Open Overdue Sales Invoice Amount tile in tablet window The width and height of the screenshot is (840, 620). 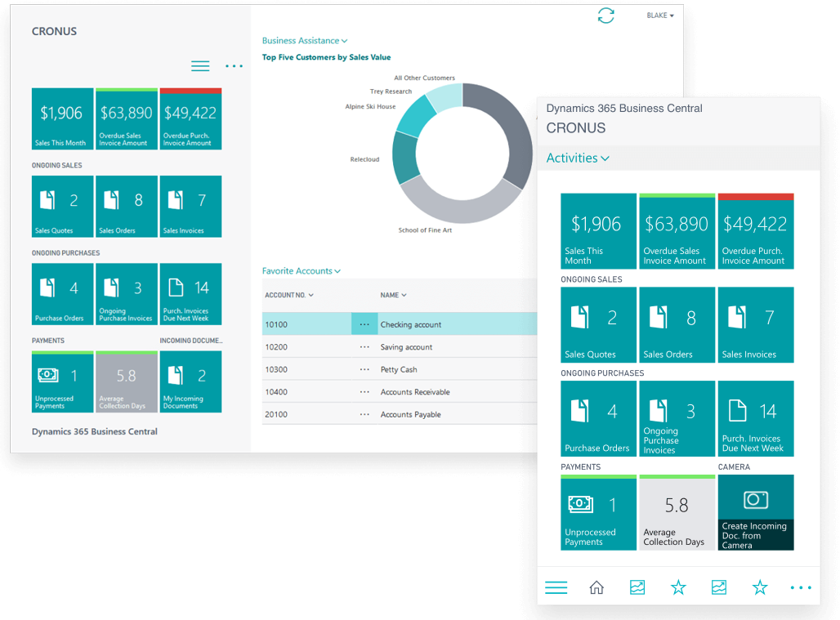127,119
